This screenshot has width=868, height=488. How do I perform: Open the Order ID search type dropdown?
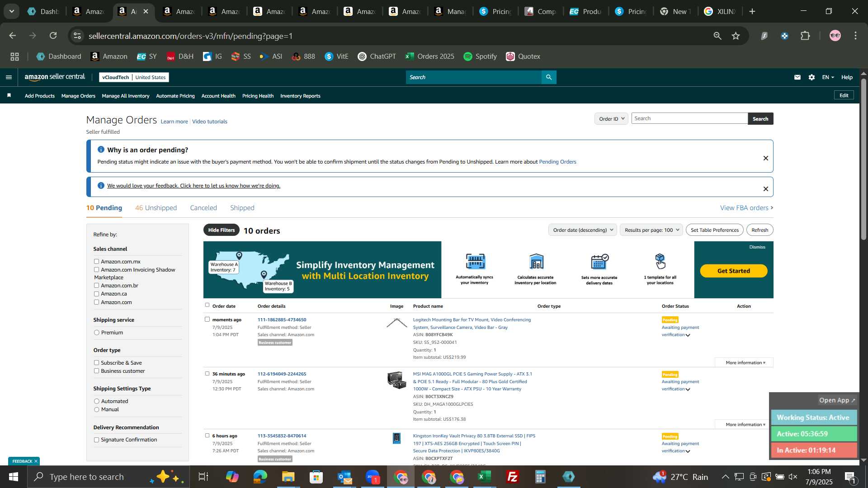pos(611,118)
